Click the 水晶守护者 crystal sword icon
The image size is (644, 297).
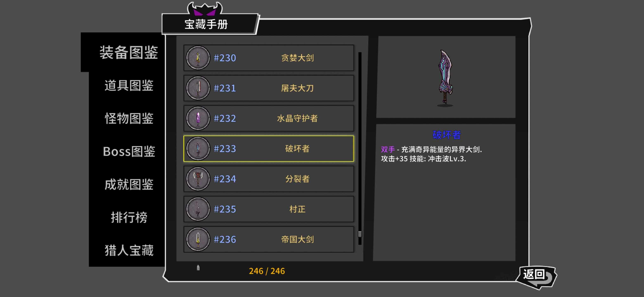pyautogui.click(x=198, y=118)
